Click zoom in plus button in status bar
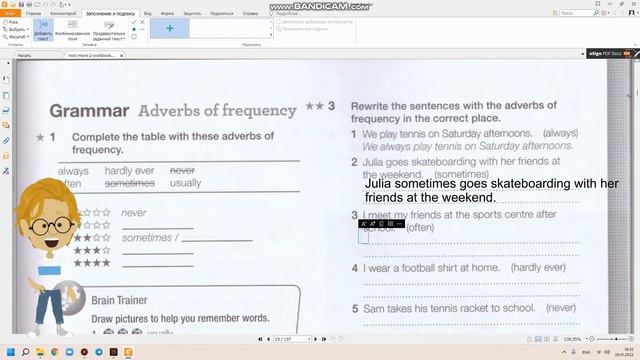 (631, 339)
